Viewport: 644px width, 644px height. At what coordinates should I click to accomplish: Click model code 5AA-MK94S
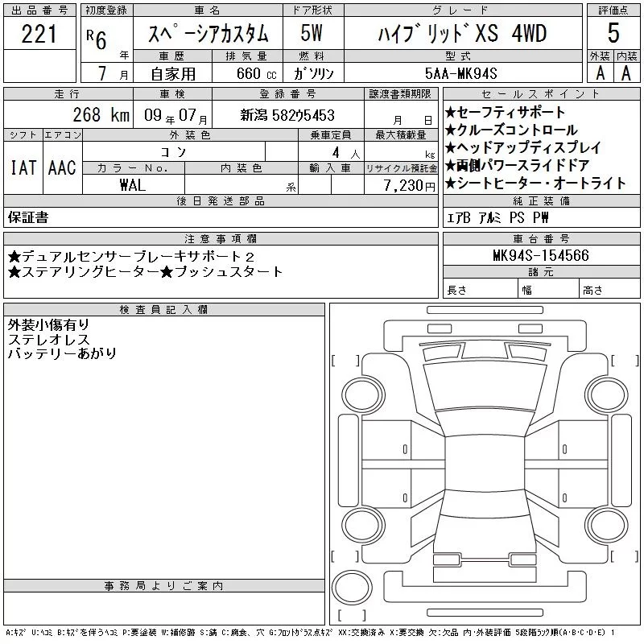460,73
